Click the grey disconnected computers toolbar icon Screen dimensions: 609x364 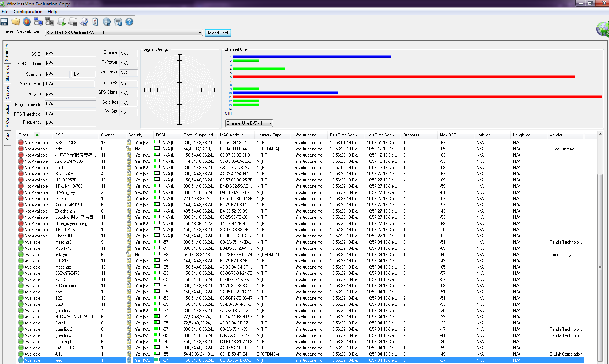(x=50, y=22)
